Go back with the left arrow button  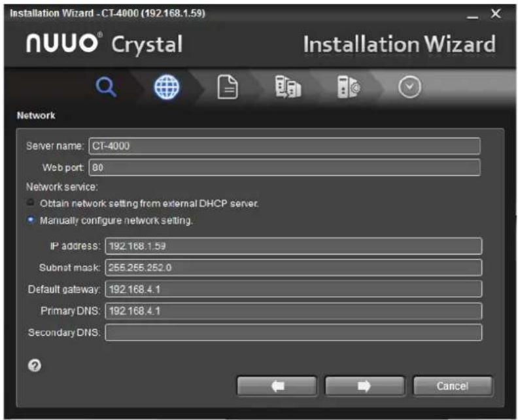(277, 386)
